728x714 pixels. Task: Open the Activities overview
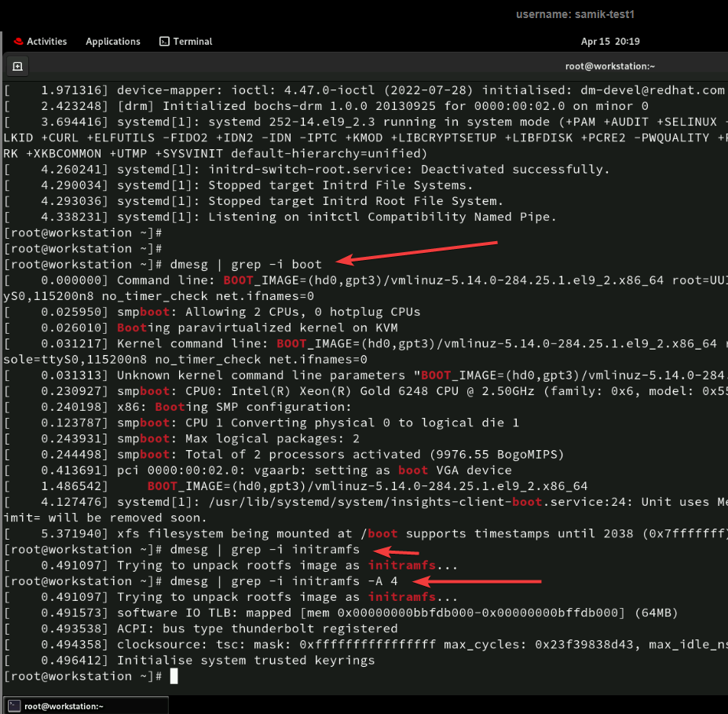(x=46, y=42)
